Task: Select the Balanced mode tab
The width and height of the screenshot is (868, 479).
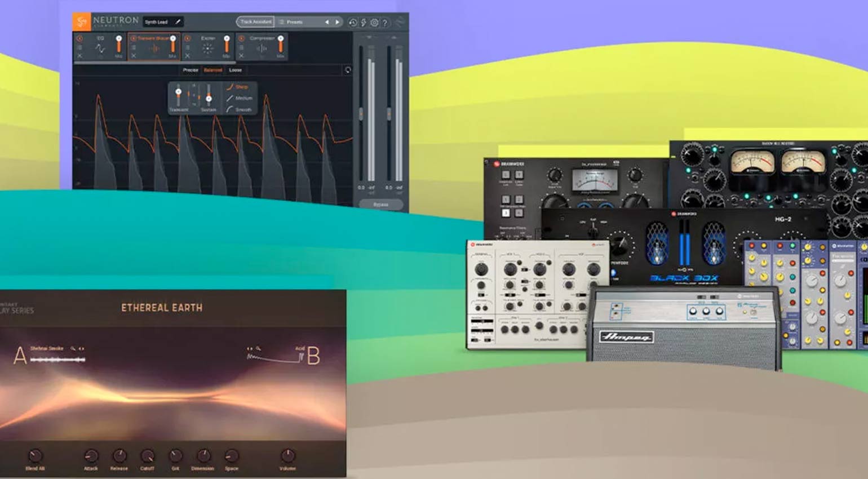Action: click(213, 70)
